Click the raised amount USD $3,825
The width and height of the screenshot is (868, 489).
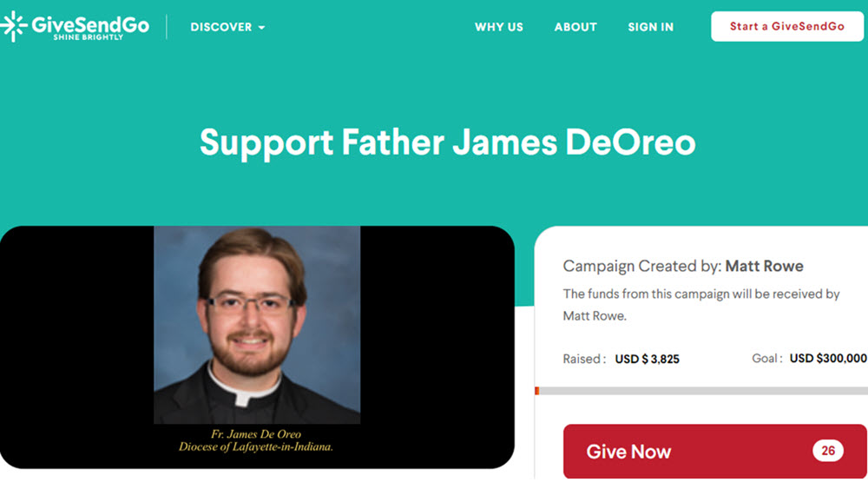[648, 359]
